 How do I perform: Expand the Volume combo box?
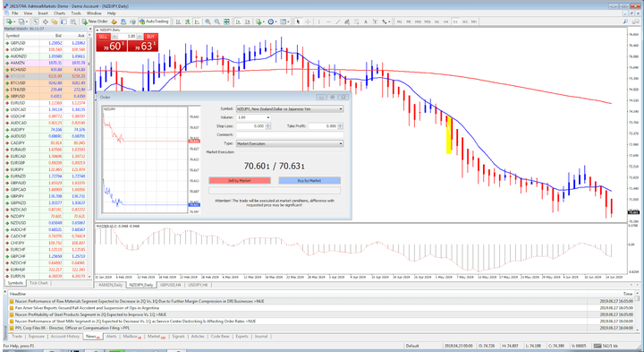tap(253, 117)
